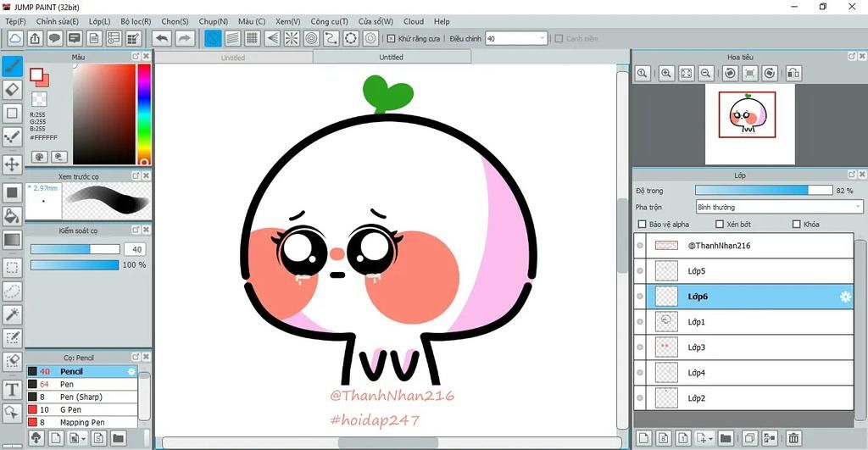Enable the Xén bớt clipping checkbox
Viewport: 868px width, 450px height.
click(720, 225)
